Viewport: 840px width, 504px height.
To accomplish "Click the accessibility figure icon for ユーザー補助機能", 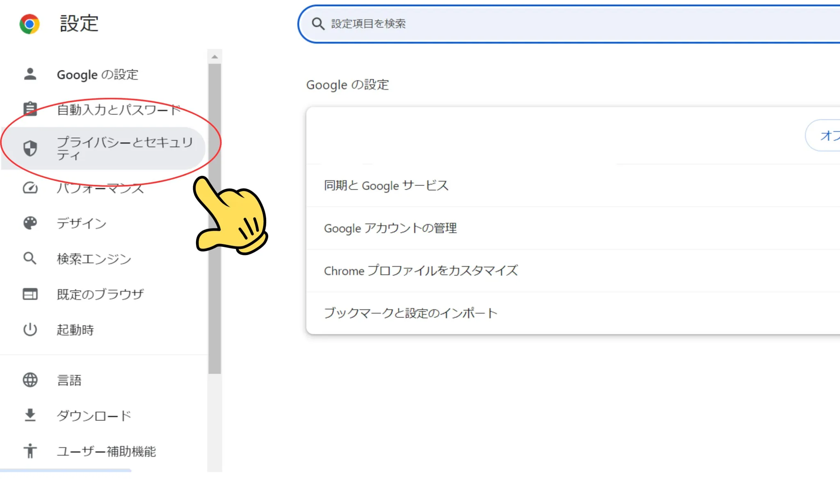I will point(30,451).
